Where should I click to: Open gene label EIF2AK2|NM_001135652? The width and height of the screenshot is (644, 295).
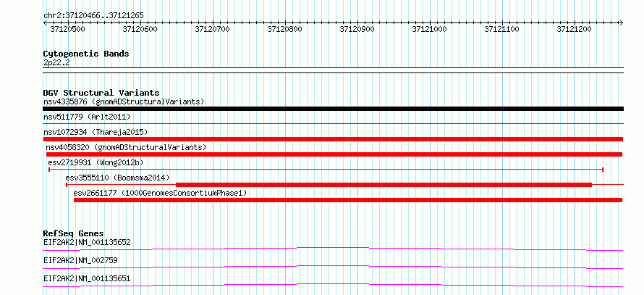click(87, 242)
